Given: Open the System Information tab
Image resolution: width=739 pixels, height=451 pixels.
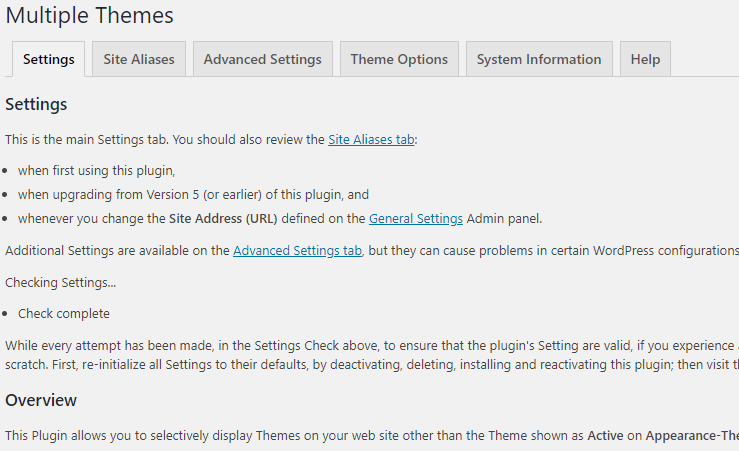Looking at the screenshot, I should [x=539, y=59].
